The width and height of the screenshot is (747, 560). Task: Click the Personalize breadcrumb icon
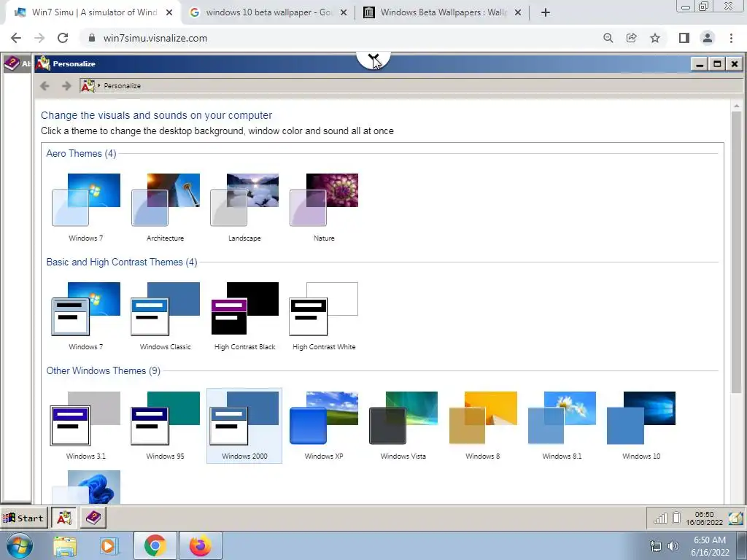click(88, 86)
